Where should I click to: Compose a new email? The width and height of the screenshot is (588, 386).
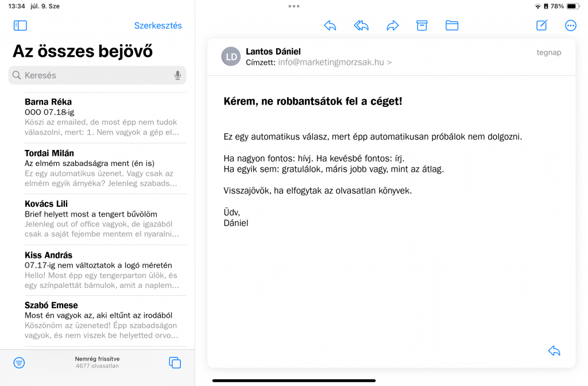[x=541, y=25]
